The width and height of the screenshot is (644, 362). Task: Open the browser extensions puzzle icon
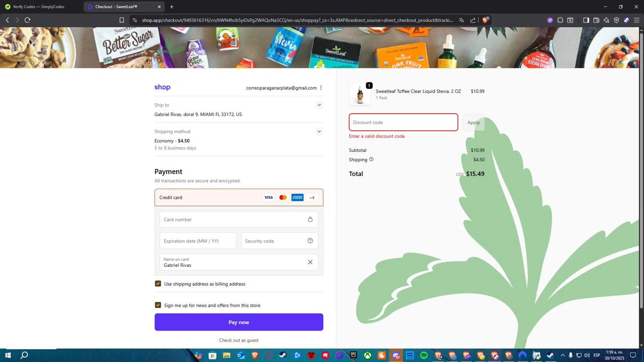point(560,20)
